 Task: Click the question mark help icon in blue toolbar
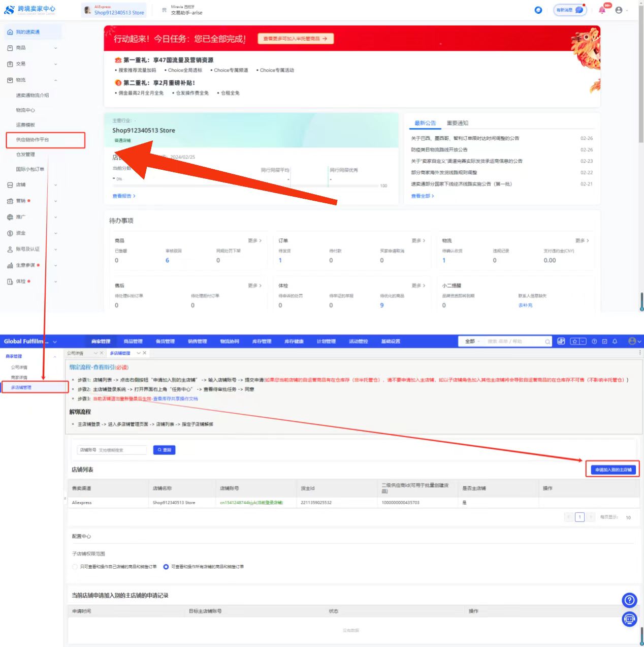[594, 341]
